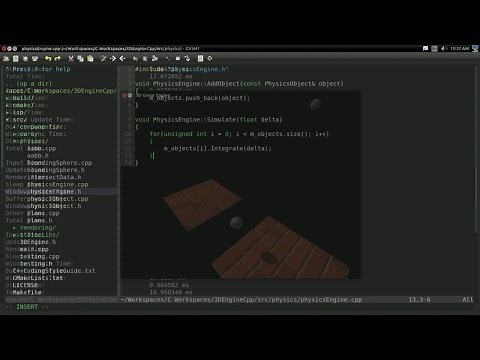Click the keyboard indicator tray icon
Screen dimensions: 480x360
(x=434, y=49)
